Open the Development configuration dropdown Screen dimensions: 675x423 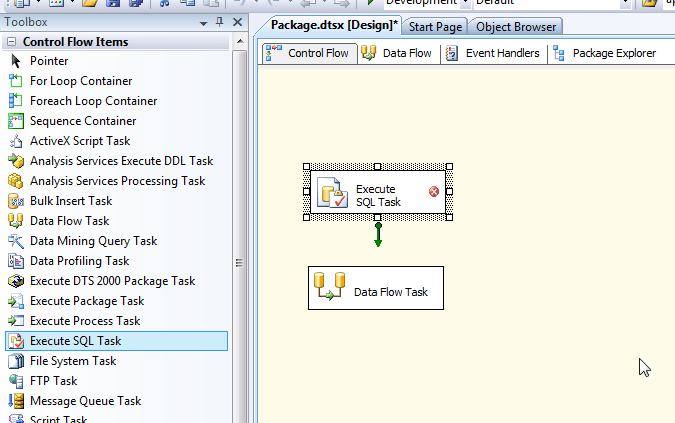click(x=465, y=3)
